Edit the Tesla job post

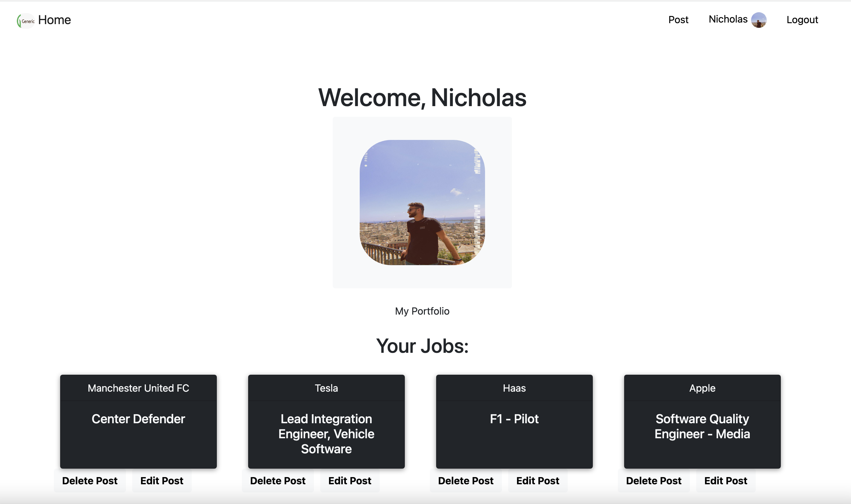click(350, 481)
